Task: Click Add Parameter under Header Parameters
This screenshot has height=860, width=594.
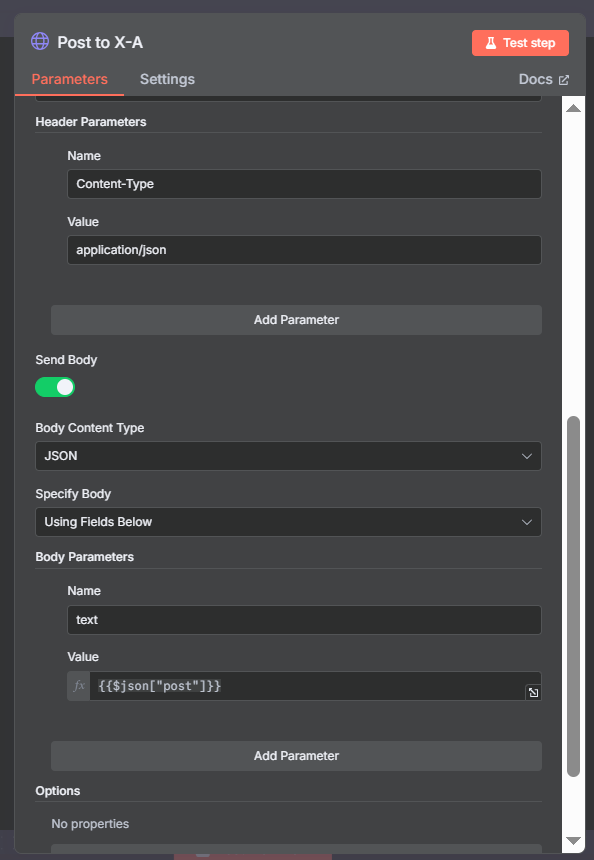Action: [x=296, y=320]
